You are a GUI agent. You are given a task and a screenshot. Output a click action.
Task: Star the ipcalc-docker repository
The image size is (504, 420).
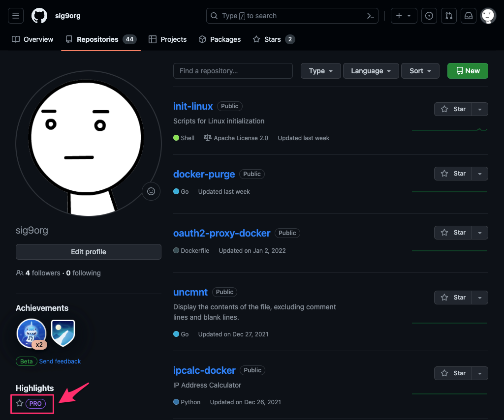453,373
